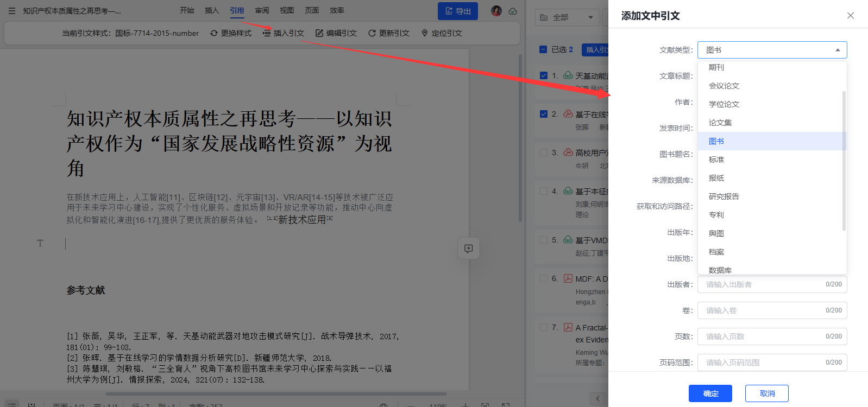Click the 取消 button
Screen dimensions: 868x407
(766, 393)
